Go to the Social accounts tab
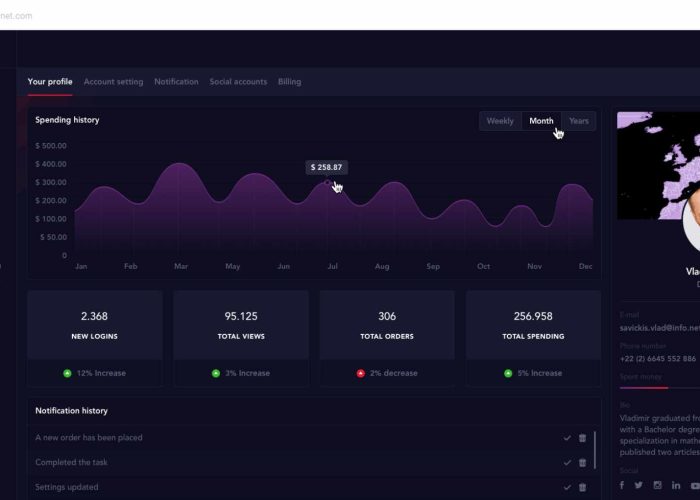The image size is (700, 500). click(238, 82)
